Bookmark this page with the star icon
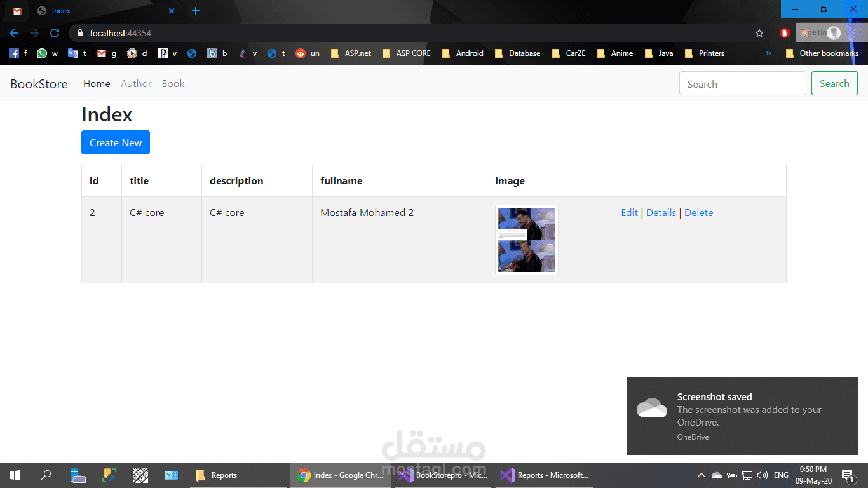Screen dimensions: 868x488 [759, 32]
